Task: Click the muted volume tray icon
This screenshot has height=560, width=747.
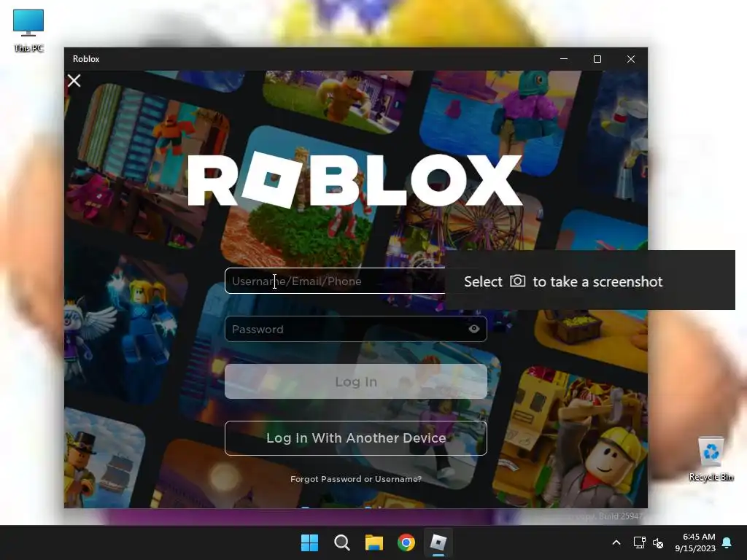Action: (658, 542)
